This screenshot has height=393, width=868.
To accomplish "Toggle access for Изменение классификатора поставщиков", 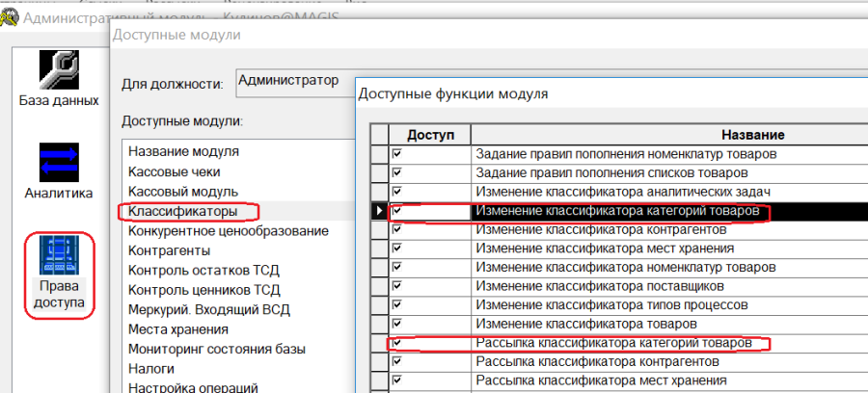I will [396, 286].
